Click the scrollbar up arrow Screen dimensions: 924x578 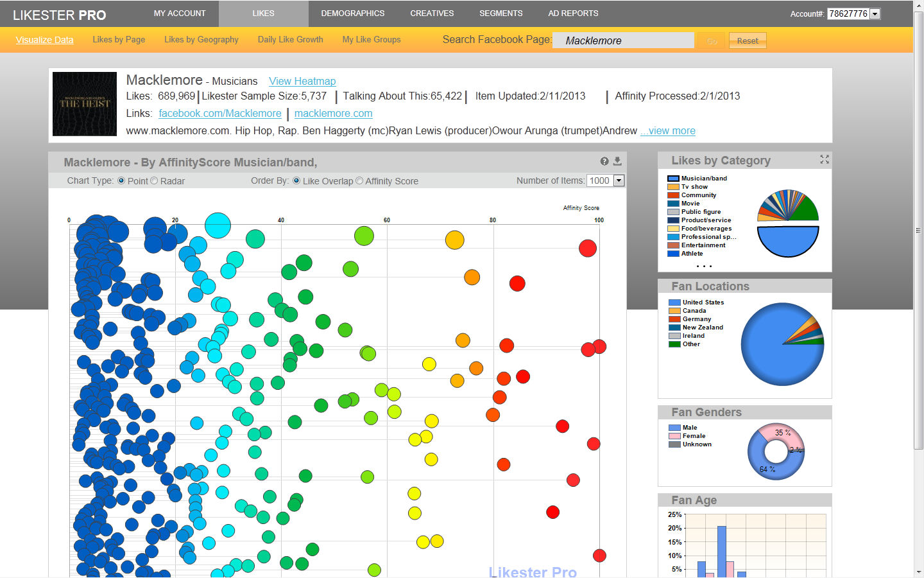919,5
